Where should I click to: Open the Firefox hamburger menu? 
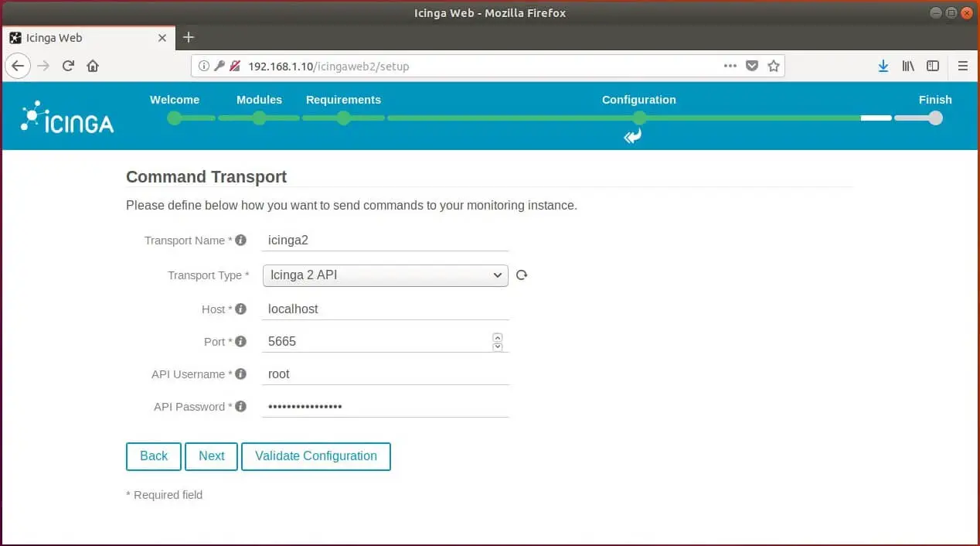coord(963,66)
